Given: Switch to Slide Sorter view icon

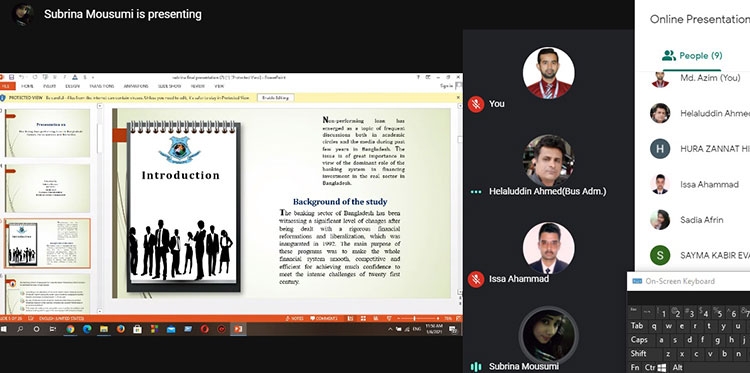Looking at the screenshot, I should [x=364, y=318].
